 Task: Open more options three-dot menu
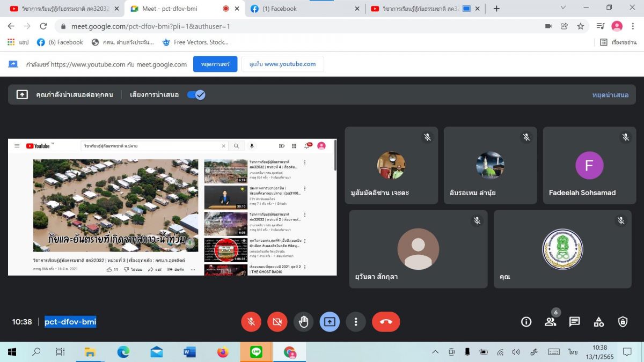click(356, 322)
